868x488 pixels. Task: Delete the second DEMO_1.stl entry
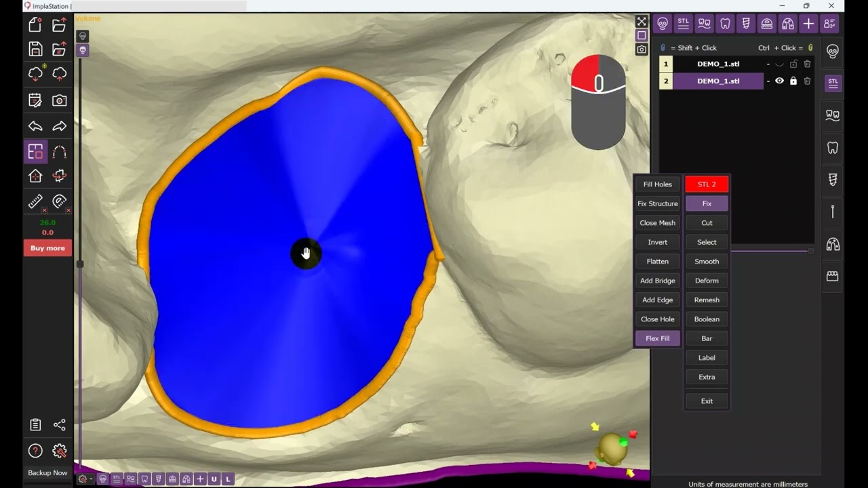coord(807,81)
